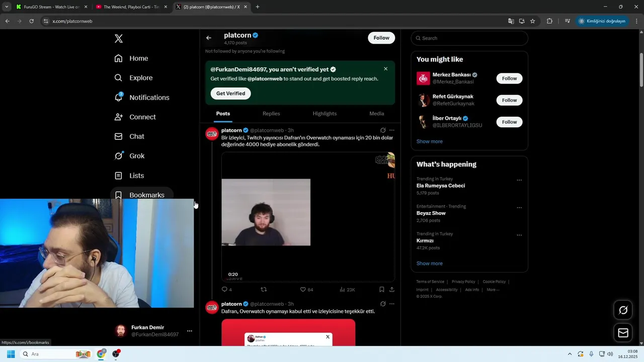Switch to the Posts tab
Screen dimensions: 644x362
tap(223, 114)
